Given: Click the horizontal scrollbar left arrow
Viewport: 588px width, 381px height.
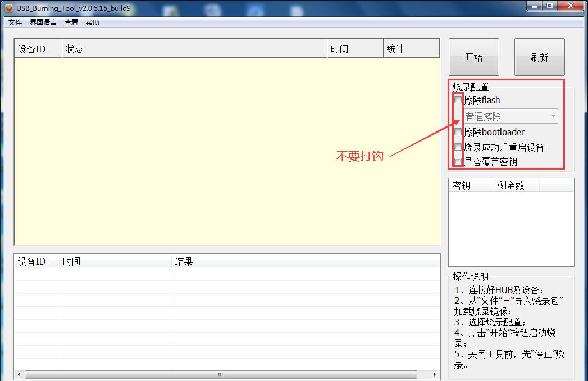Looking at the screenshot, I should (x=19, y=374).
